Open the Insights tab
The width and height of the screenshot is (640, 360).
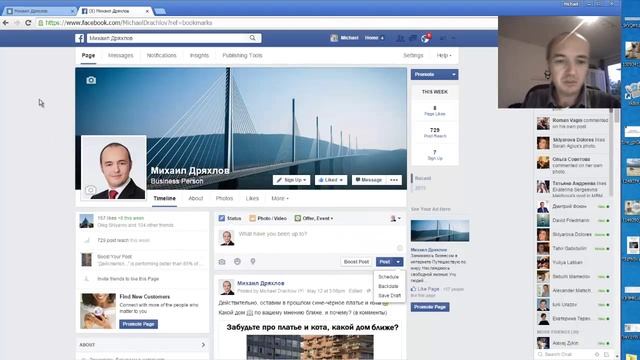click(199, 56)
